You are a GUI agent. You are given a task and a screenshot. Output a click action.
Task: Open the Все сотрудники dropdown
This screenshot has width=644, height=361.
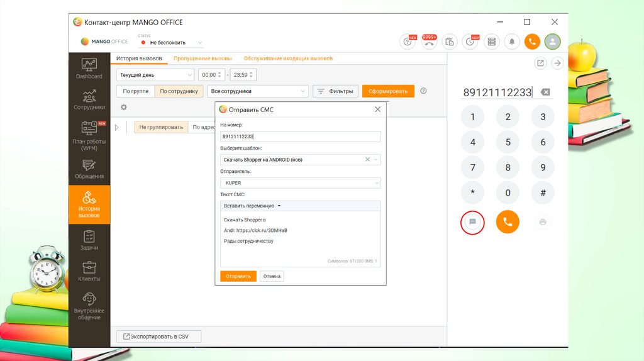coord(258,91)
